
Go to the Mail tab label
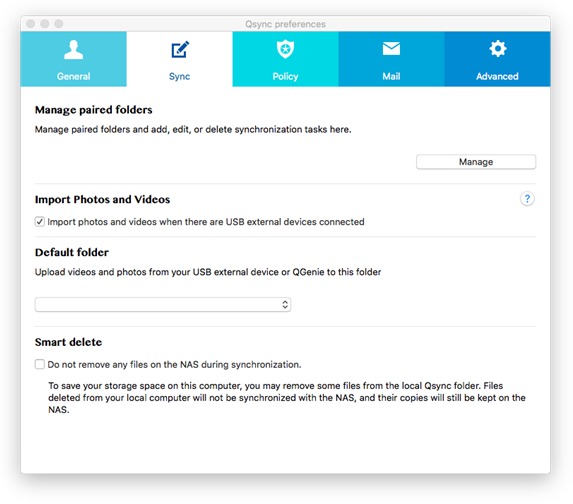coord(391,76)
